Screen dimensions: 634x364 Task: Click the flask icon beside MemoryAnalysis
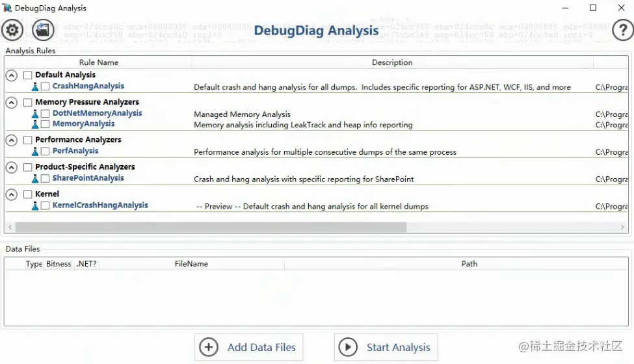pos(35,124)
